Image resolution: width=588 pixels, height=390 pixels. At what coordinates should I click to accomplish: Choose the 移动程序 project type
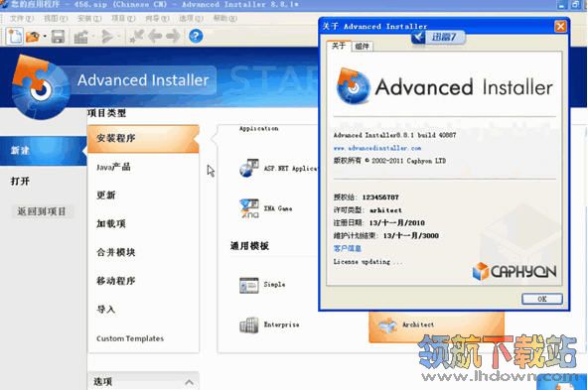115,281
